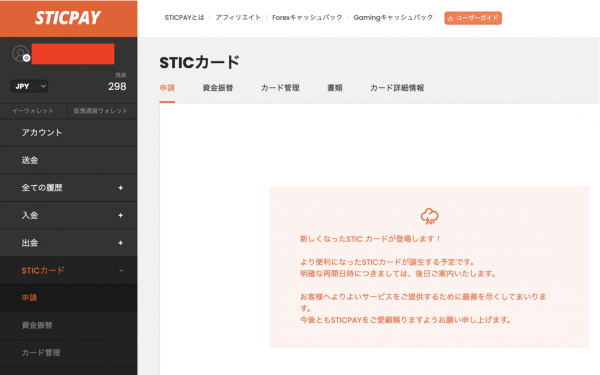
Task: Click the cloud icon in the notice box
Action: pos(429,216)
